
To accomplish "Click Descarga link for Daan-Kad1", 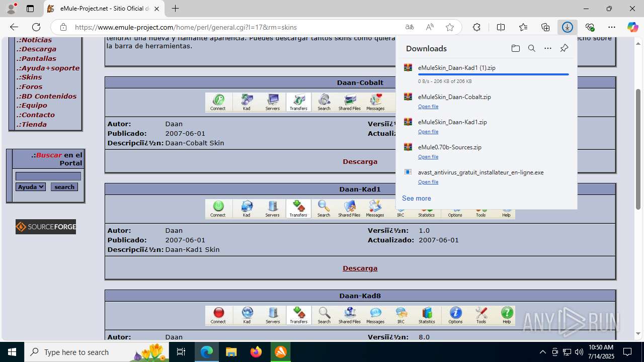I will pos(360,268).
